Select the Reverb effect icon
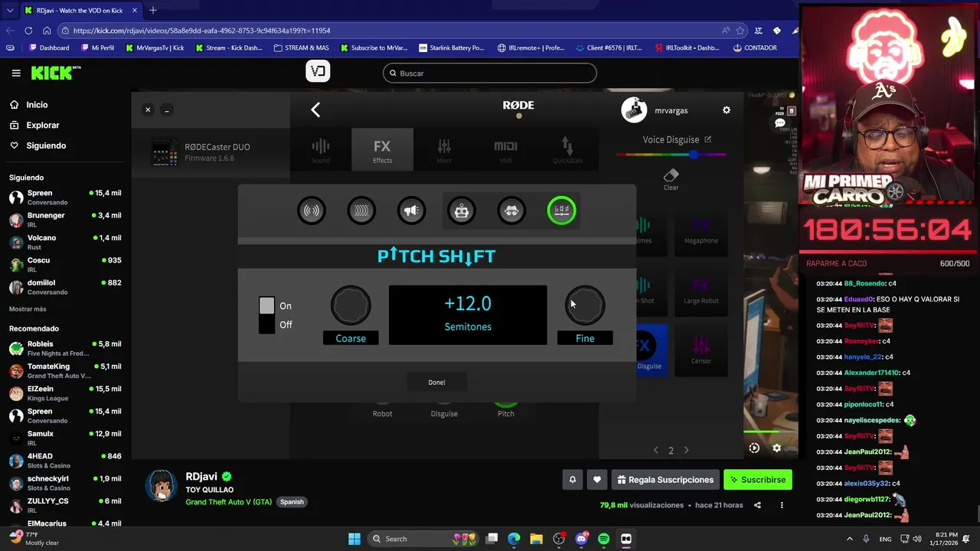 click(312, 210)
